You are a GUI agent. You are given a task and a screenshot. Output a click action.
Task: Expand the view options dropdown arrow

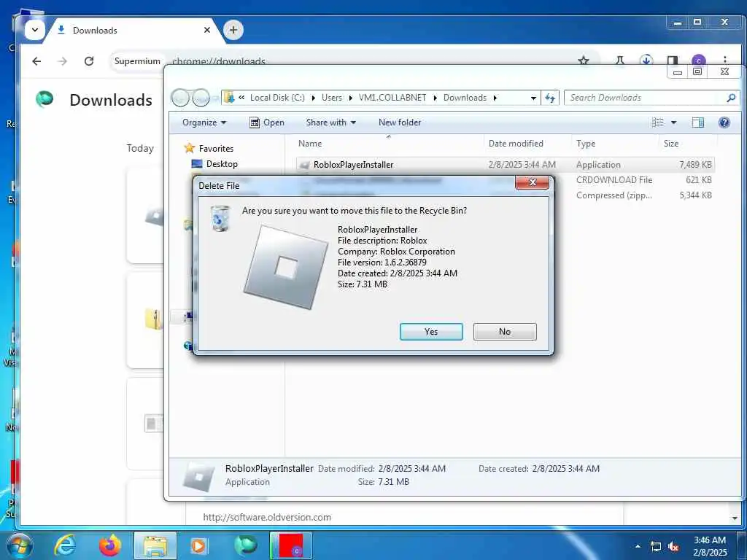pyautogui.click(x=673, y=122)
